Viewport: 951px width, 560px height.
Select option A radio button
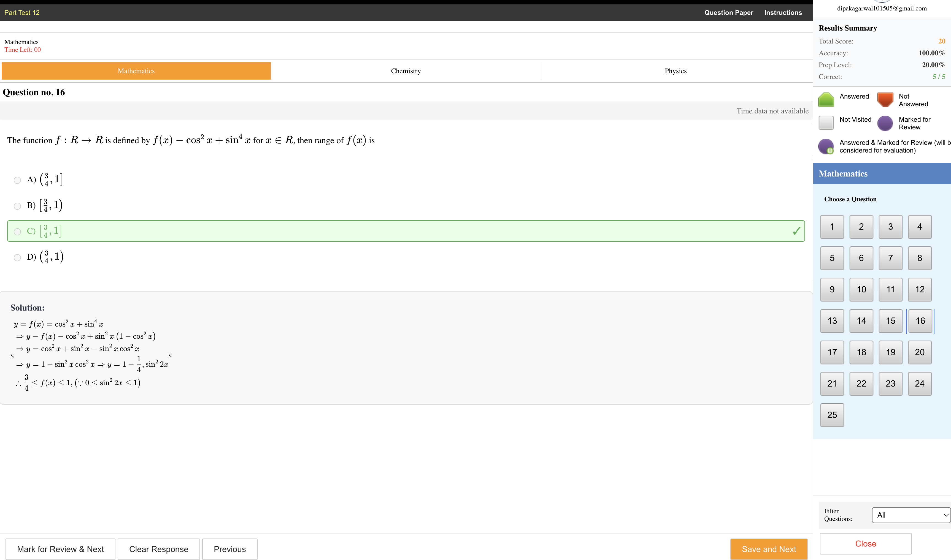pos(17,180)
